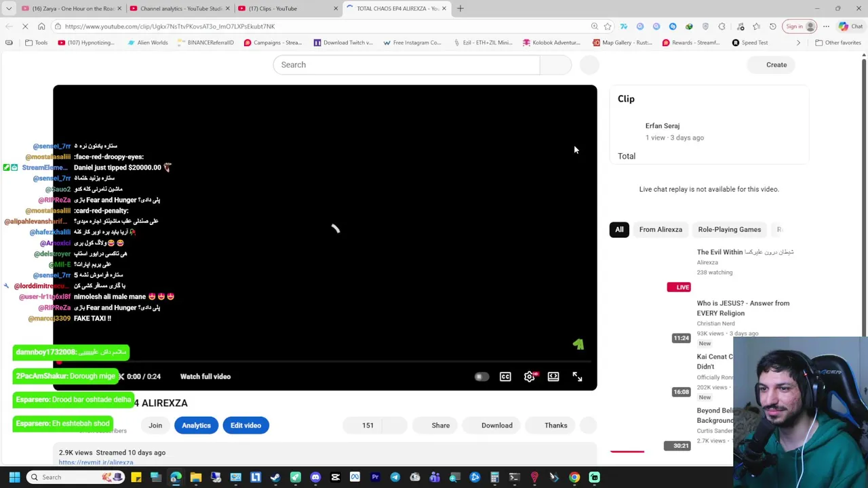Open CapCut from the taskbar
This screenshot has width=868, height=488.
[335, 477]
